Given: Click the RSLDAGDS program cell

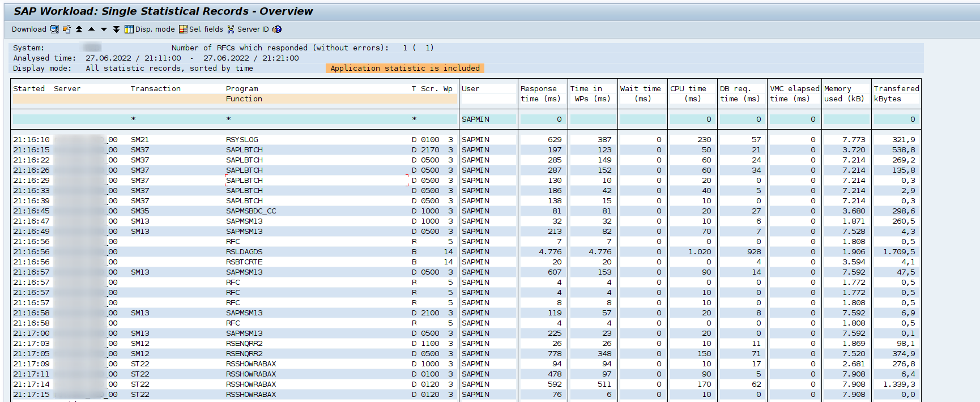Looking at the screenshot, I should coord(244,252).
